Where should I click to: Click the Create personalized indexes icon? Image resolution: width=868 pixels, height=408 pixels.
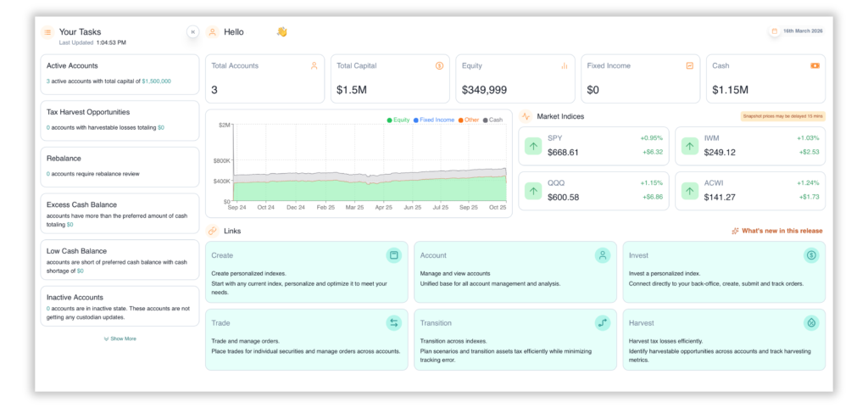click(x=393, y=255)
